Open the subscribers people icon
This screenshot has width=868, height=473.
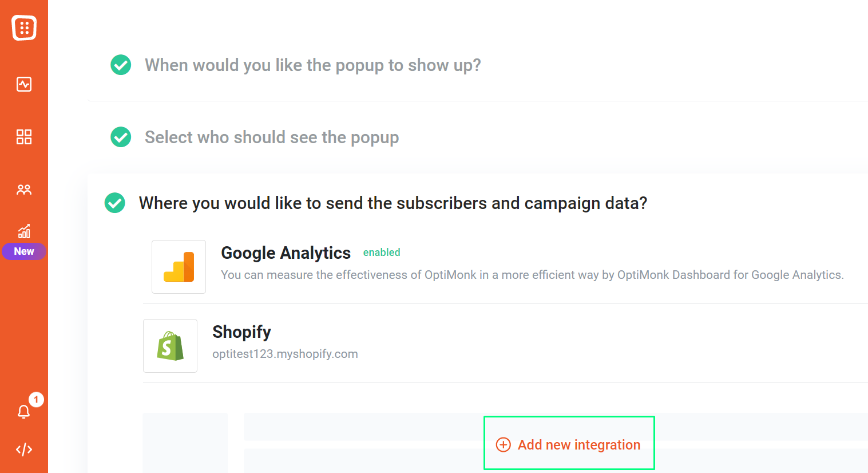[x=24, y=190]
